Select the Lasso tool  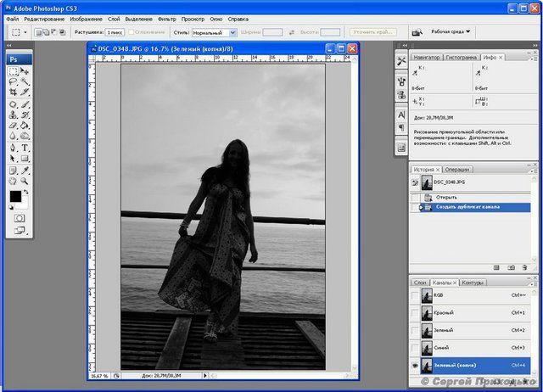point(13,82)
